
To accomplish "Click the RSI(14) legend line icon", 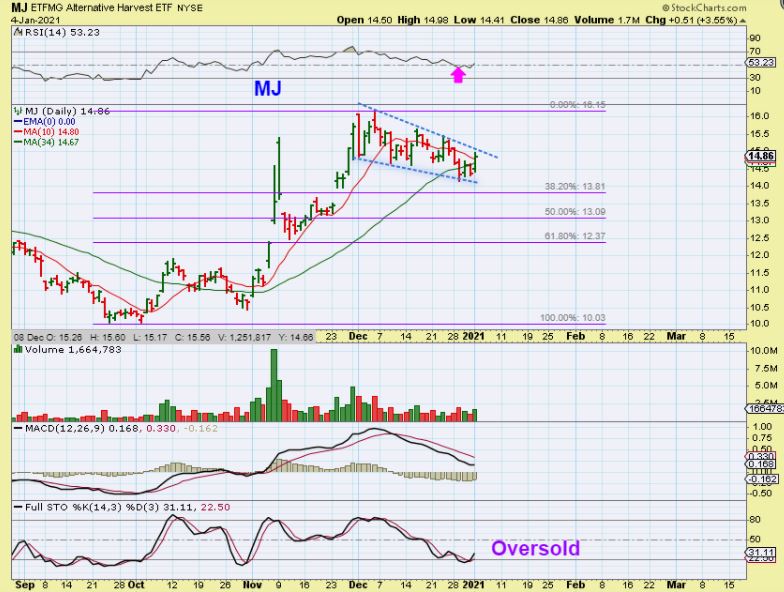I will (18, 32).
